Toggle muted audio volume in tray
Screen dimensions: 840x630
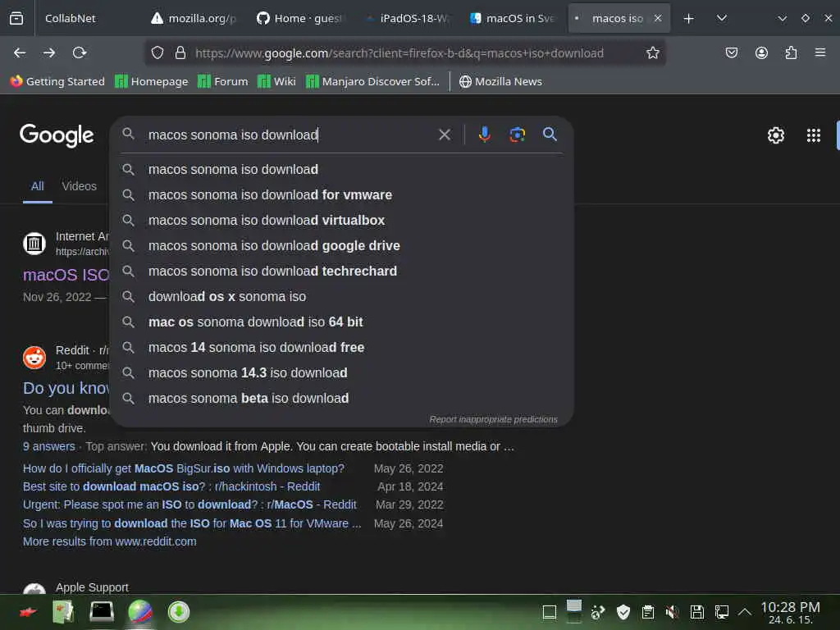[672, 612]
